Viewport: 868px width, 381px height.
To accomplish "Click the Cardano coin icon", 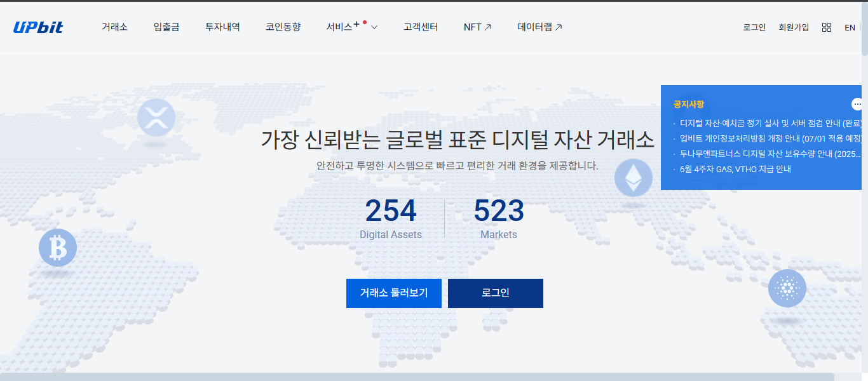I will pos(787,288).
